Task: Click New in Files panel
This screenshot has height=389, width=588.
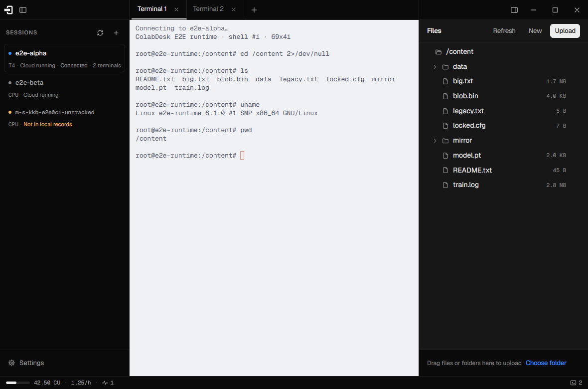Action: point(535,31)
